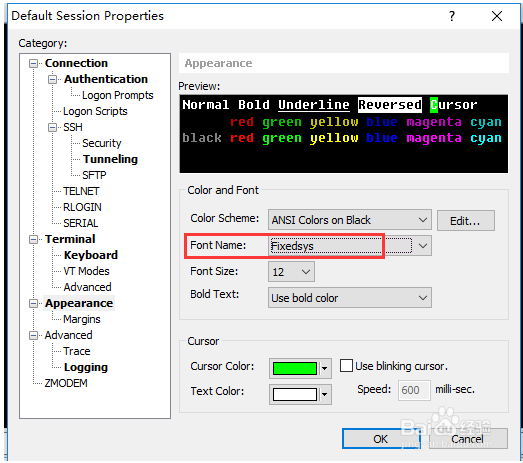Image resolution: width=523 pixels, height=463 pixels.
Task: Click Edit button for color scheme
Action: [x=466, y=220]
